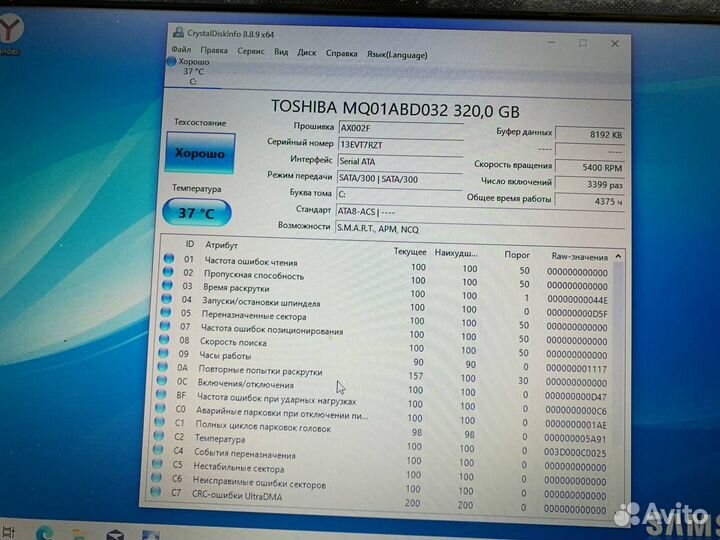Click status icon of attribute C5
Image resolution: width=720 pixels, height=540 pixels.
click(157, 464)
